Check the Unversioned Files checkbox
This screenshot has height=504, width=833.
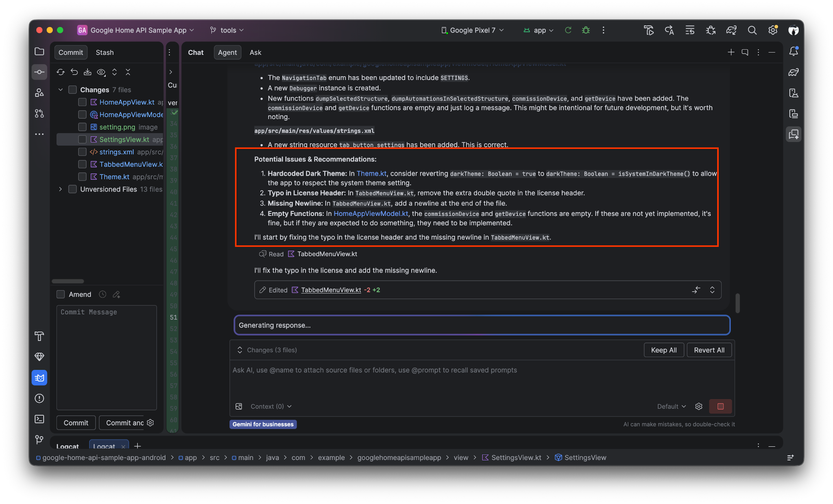(x=72, y=189)
